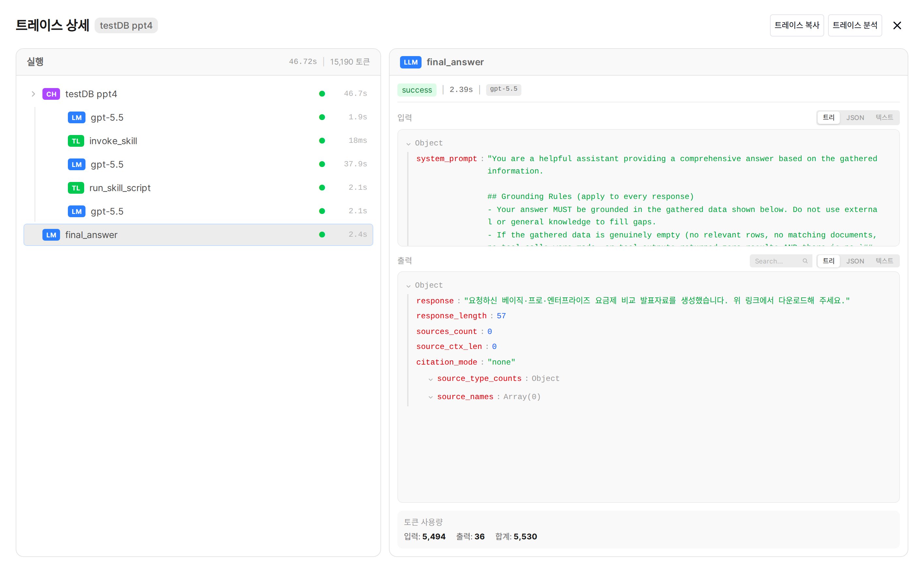Select the gpt-5.5 row above final_answer
The image size is (924, 570).
pos(198,211)
